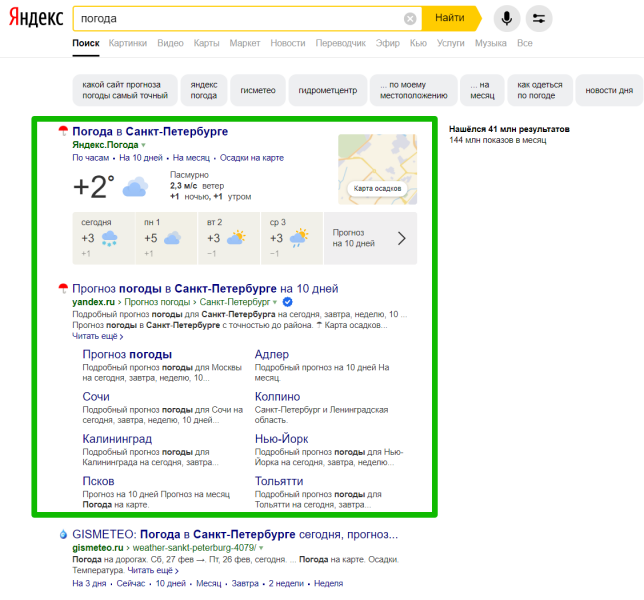The width and height of the screenshot is (644, 600).
Task: Clear the search field with the X icon
Action: pos(410,18)
